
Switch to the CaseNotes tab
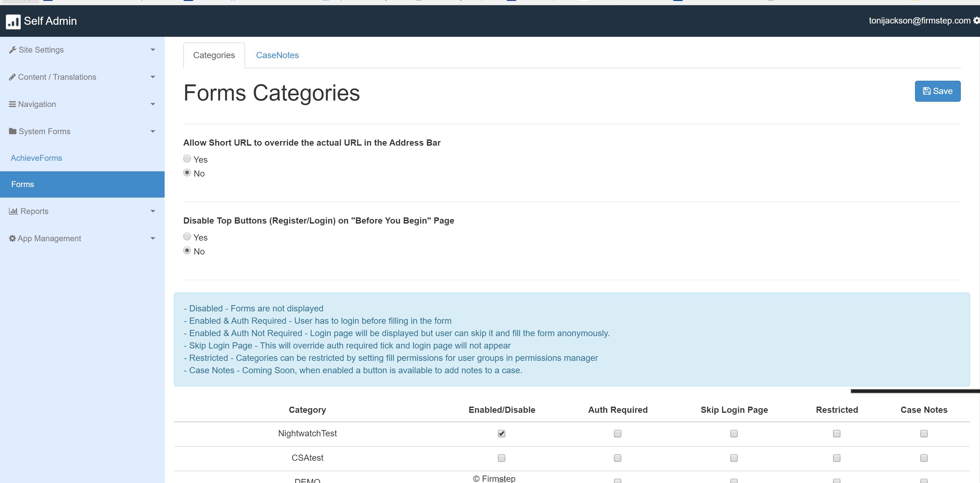pyautogui.click(x=277, y=55)
